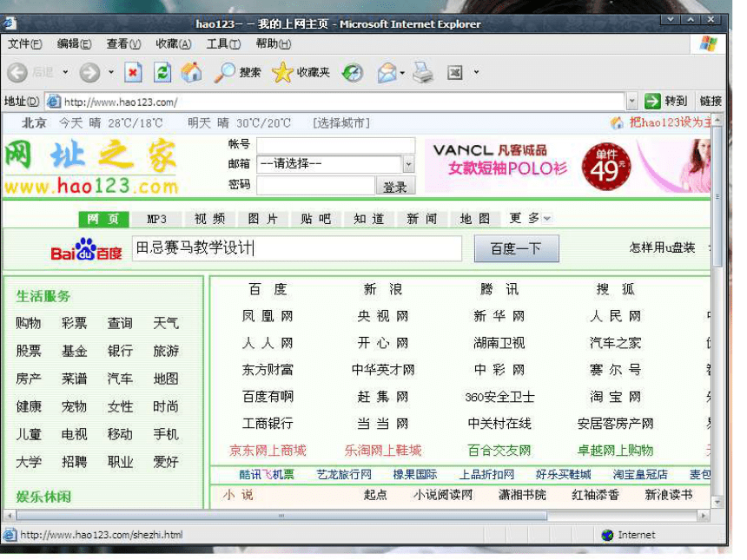Open the 工具(T) menu
The image size is (747, 560).
pyautogui.click(x=223, y=43)
